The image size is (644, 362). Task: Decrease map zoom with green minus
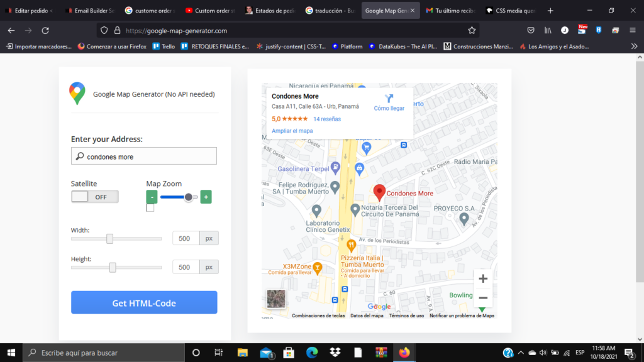pos(152,197)
